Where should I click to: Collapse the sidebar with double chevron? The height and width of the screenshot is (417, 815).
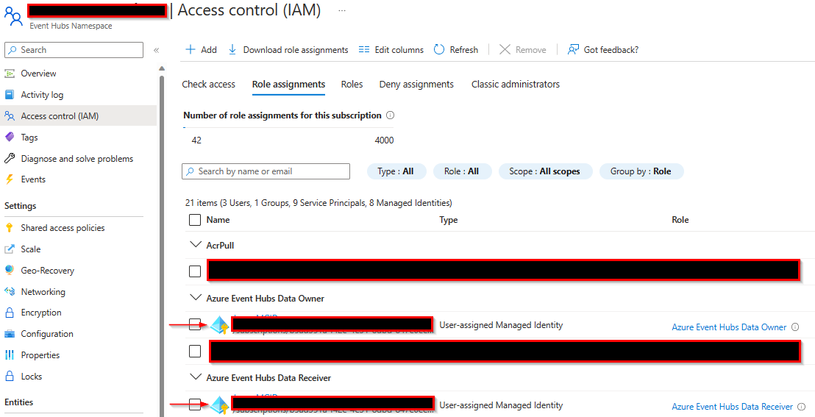click(x=156, y=50)
